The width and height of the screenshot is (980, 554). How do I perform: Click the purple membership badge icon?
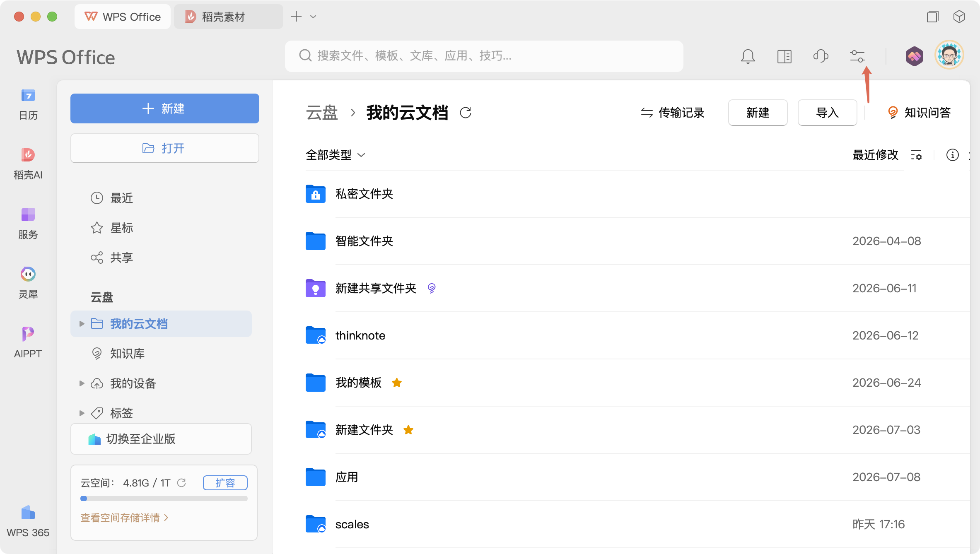point(914,56)
